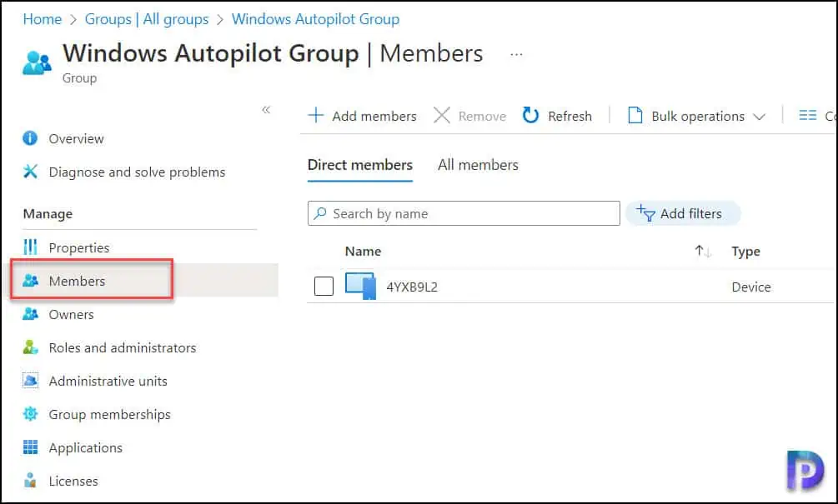The image size is (838, 504).
Task: Click the funnel icon on Add filters
Action: pos(645,213)
